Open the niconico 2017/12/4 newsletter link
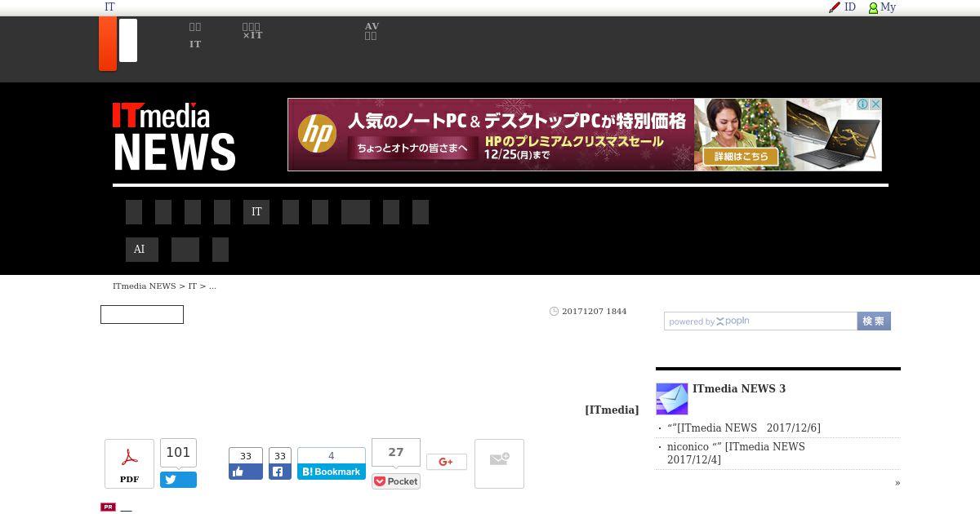This screenshot has width=980, height=514. coord(737,454)
